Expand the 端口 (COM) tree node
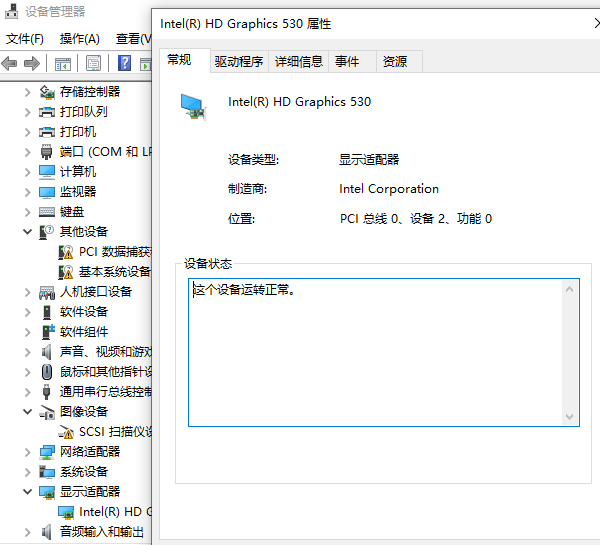 (x=28, y=152)
